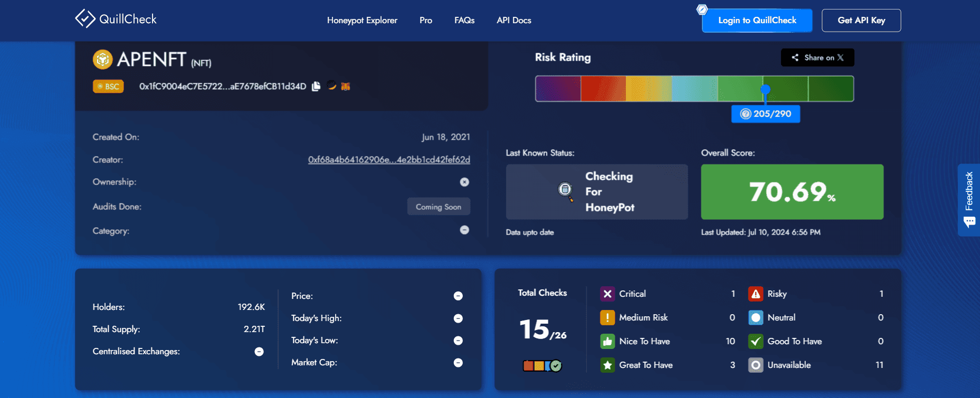Click the Centralised Exchanges dash icon
Image resolution: width=980 pixels, height=398 pixels.
coord(259,352)
